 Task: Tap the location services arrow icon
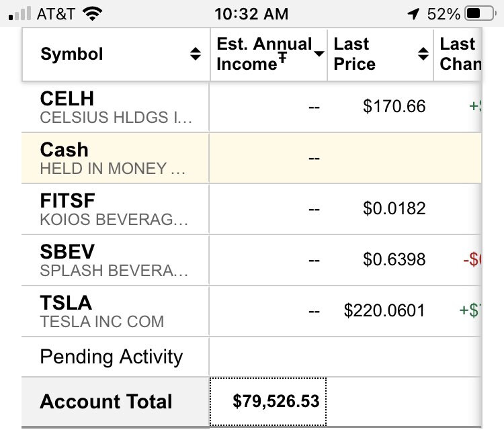click(413, 14)
